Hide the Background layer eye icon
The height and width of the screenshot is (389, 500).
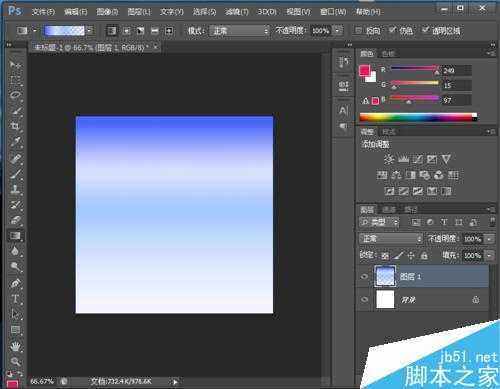(364, 299)
